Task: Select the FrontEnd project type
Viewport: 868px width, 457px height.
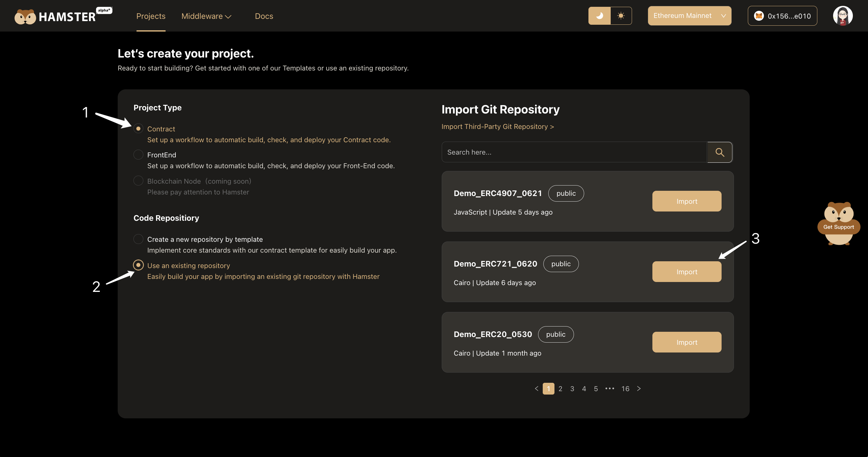Action: 138,155
